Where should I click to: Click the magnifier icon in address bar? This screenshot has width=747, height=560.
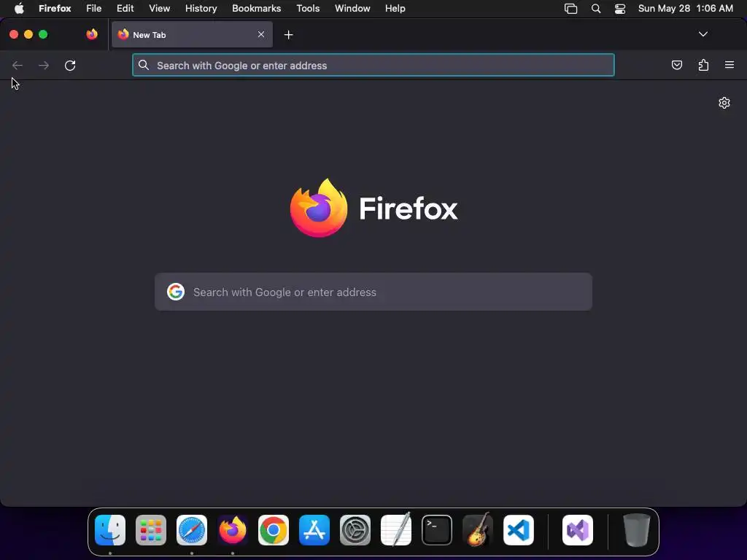point(144,65)
